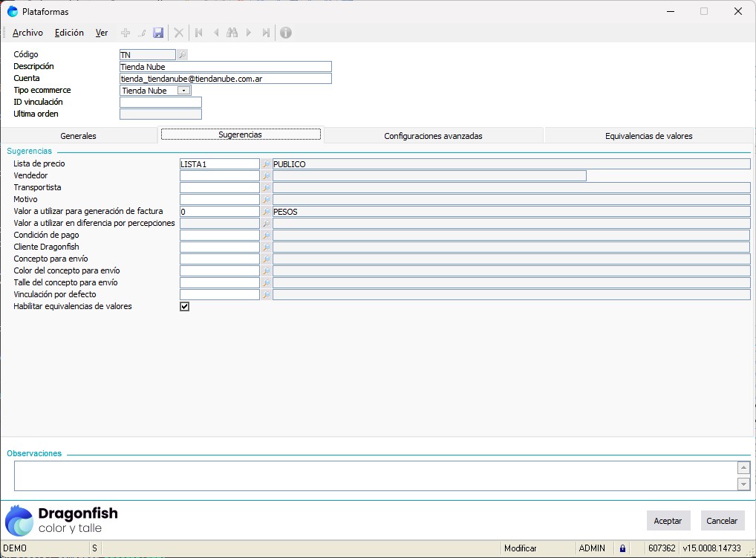
Task: Expand the Tipo ecommerce dropdown
Action: pos(183,91)
